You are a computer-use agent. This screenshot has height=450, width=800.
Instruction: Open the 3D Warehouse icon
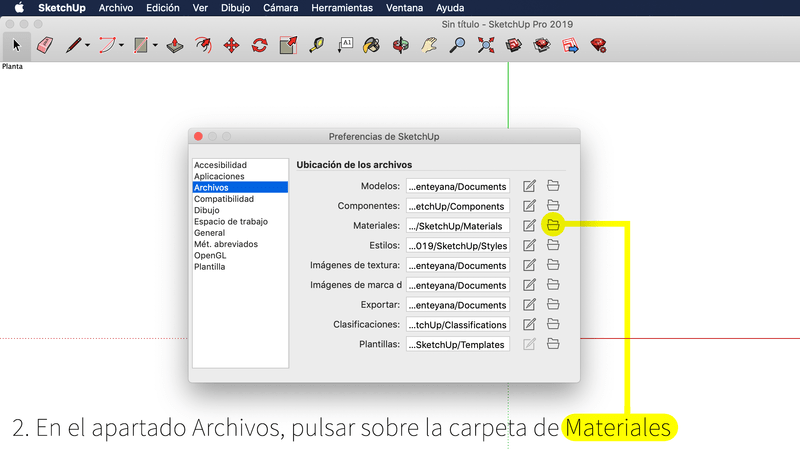coord(514,45)
